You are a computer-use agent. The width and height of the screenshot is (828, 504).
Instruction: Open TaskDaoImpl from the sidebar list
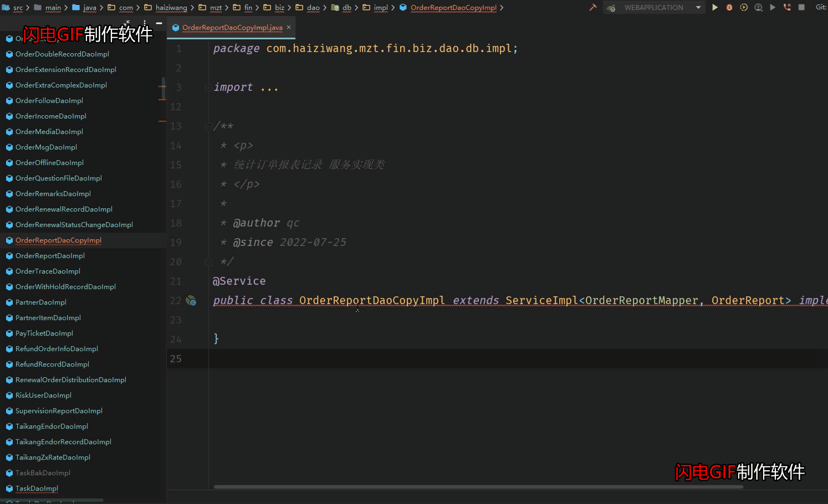point(37,488)
